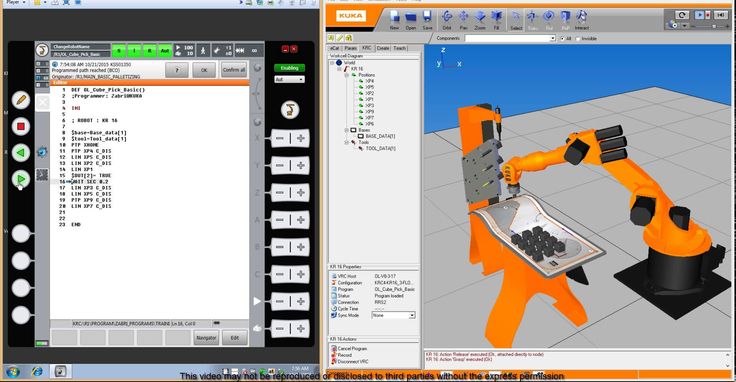Switch to the Teach tab

399,48
